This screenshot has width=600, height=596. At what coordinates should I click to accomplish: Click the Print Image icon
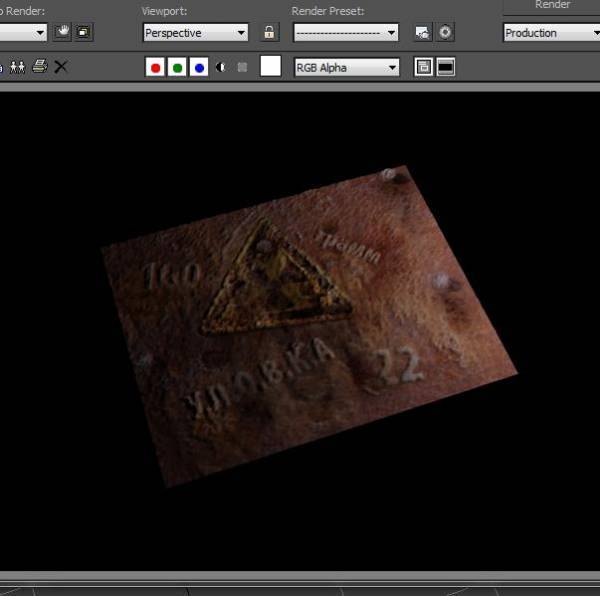(x=39, y=67)
